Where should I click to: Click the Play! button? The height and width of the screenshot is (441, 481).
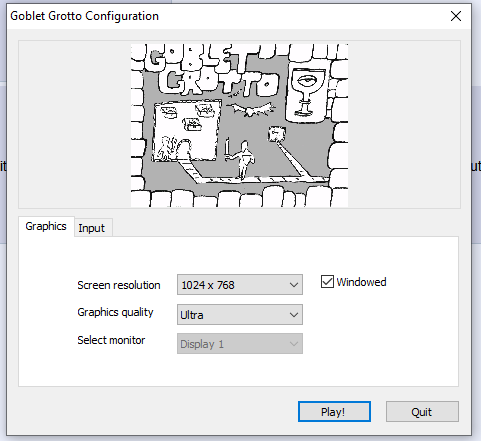click(334, 412)
